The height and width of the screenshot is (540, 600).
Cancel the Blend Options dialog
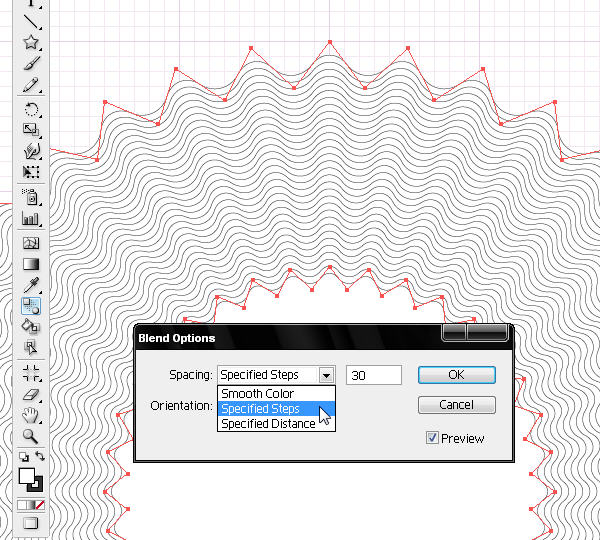click(x=457, y=405)
